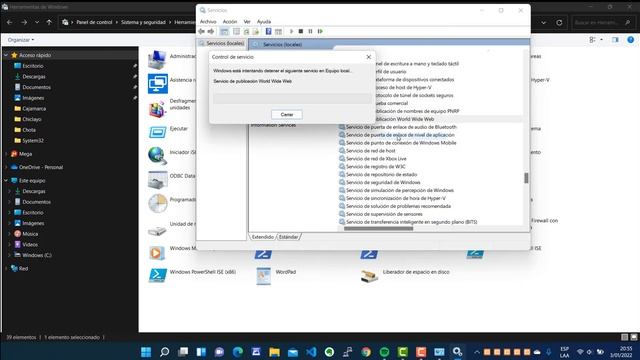Collapse the Este equipo tree node

pos(6,180)
